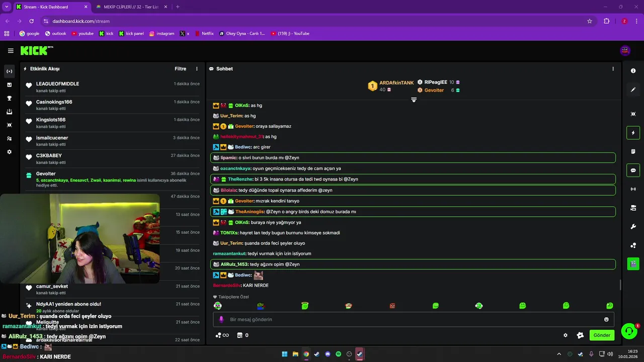The height and width of the screenshot is (362, 644).
Task: Click the AliRulz_1453 username in chat
Action: point(234,264)
